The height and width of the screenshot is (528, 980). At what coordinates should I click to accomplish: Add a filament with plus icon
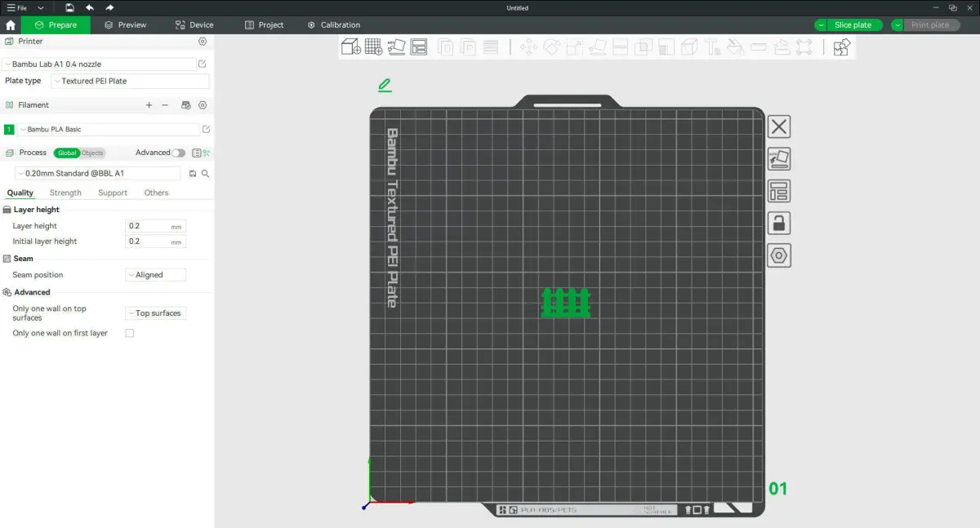coord(149,105)
